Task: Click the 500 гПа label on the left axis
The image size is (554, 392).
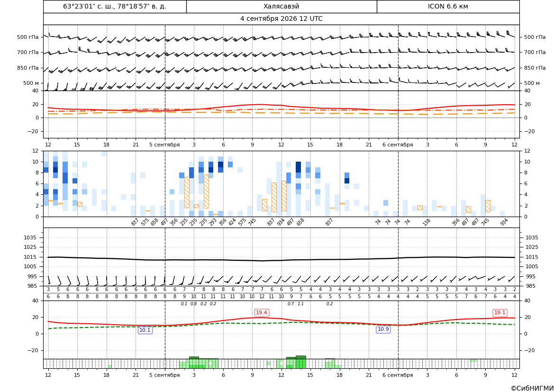Action: (x=28, y=37)
